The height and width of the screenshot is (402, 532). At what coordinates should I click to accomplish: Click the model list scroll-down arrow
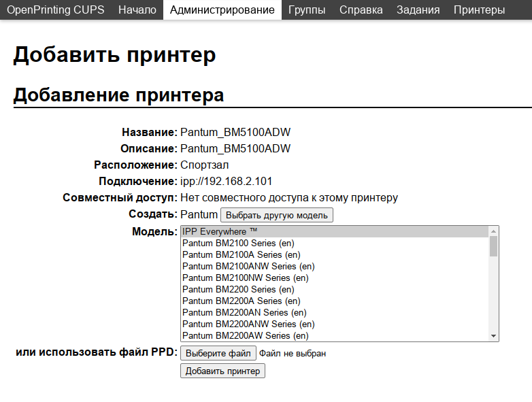494,336
